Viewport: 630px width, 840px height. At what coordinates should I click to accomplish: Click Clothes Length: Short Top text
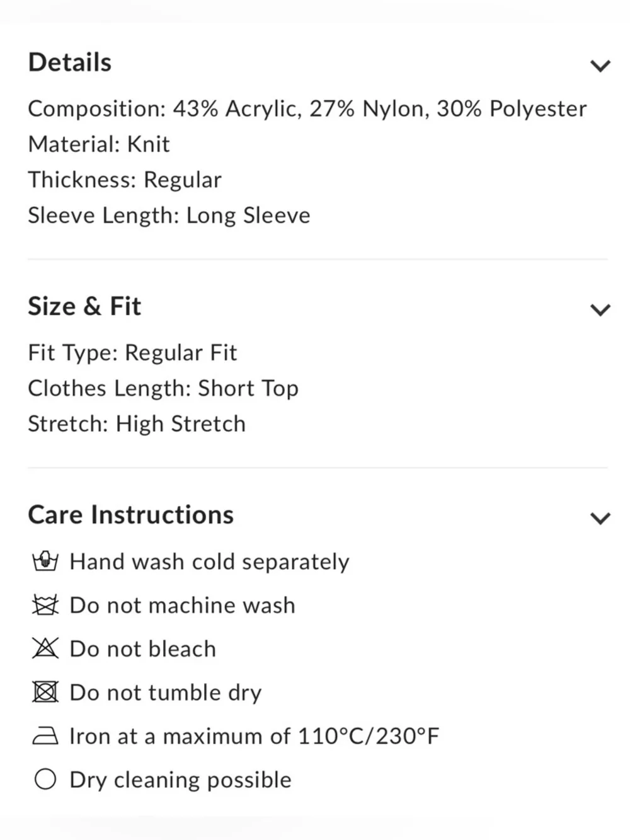point(163,388)
